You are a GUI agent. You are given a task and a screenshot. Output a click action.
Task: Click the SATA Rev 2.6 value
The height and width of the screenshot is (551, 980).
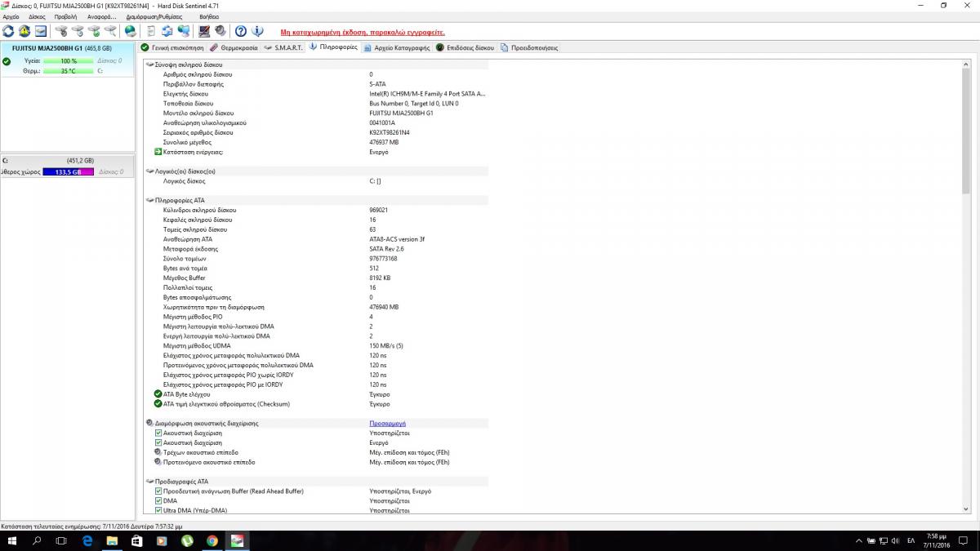point(387,249)
